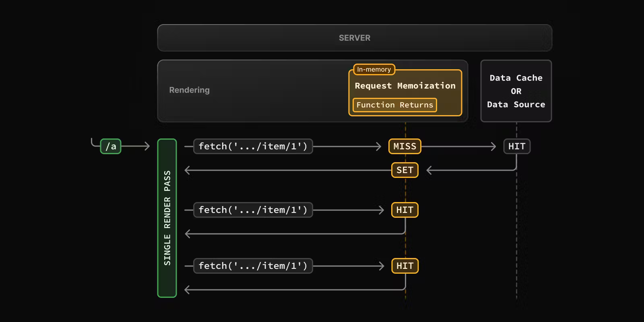Select the Function Returns box
Image resolution: width=644 pixels, height=322 pixels.
pyautogui.click(x=394, y=105)
